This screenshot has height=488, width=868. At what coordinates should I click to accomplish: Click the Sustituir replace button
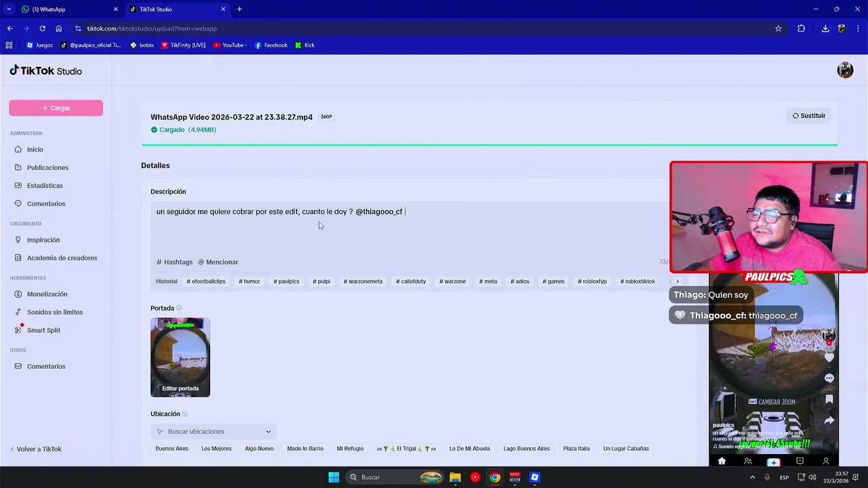(x=809, y=116)
